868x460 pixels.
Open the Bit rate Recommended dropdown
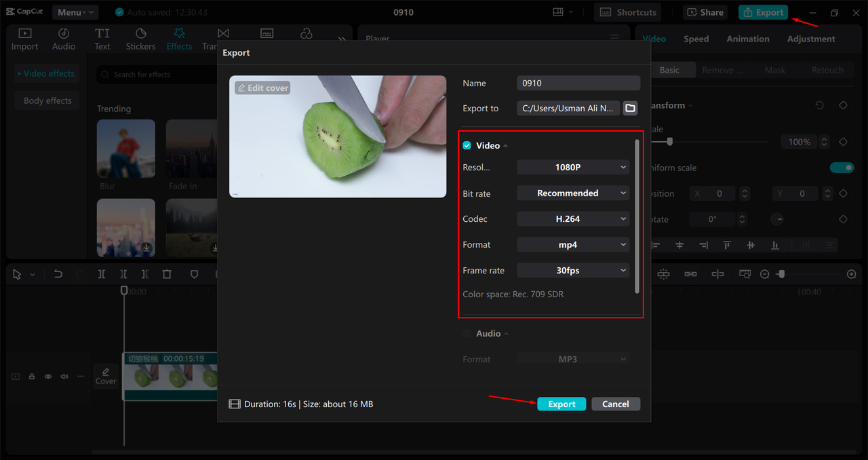coord(573,193)
